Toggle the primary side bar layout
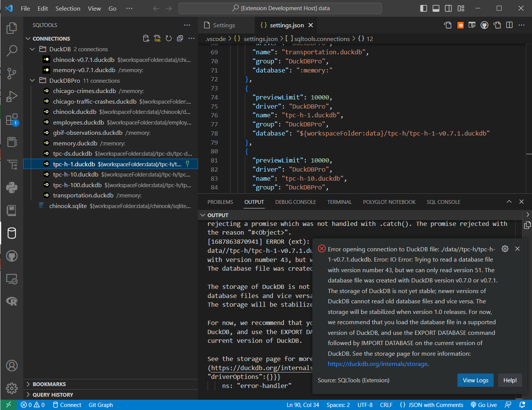 [x=424, y=8]
